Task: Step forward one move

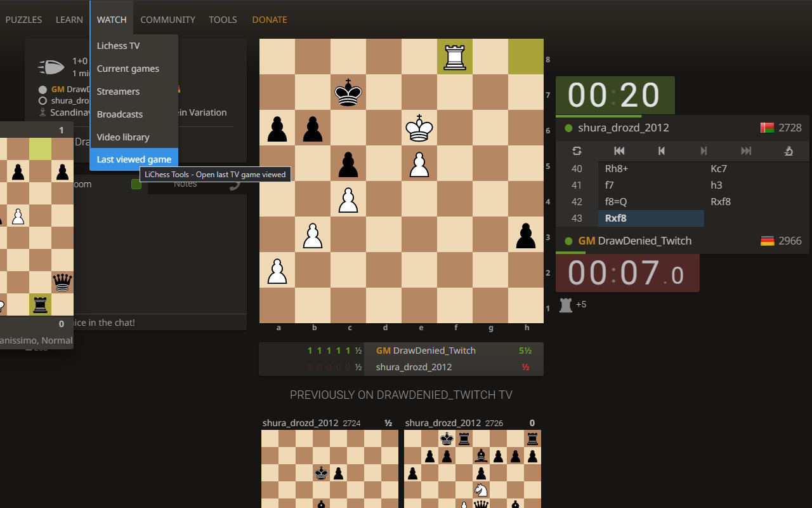Action: [703, 151]
